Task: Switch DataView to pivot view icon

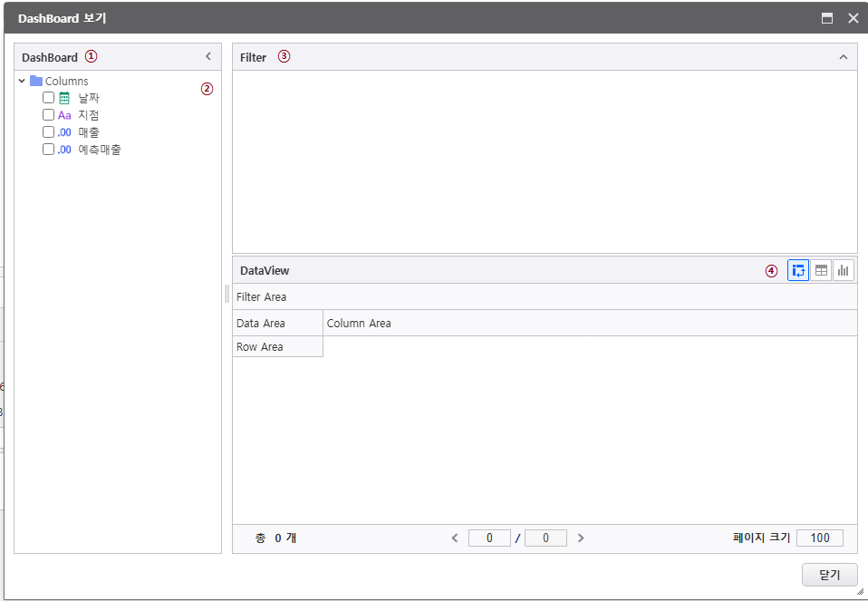Action: pos(798,270)
